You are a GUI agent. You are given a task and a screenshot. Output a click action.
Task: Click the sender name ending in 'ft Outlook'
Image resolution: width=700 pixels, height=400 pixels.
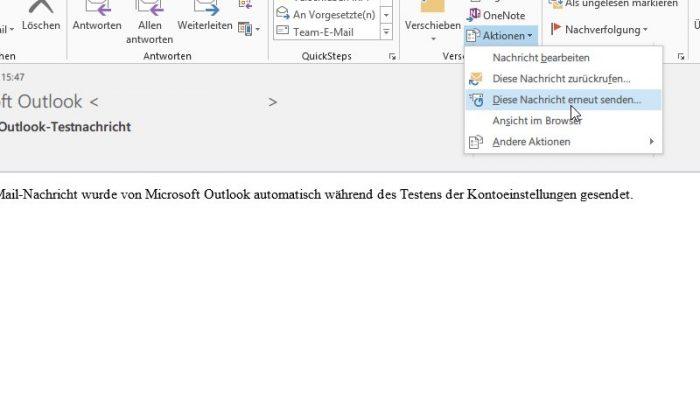(x=41, y=102)
